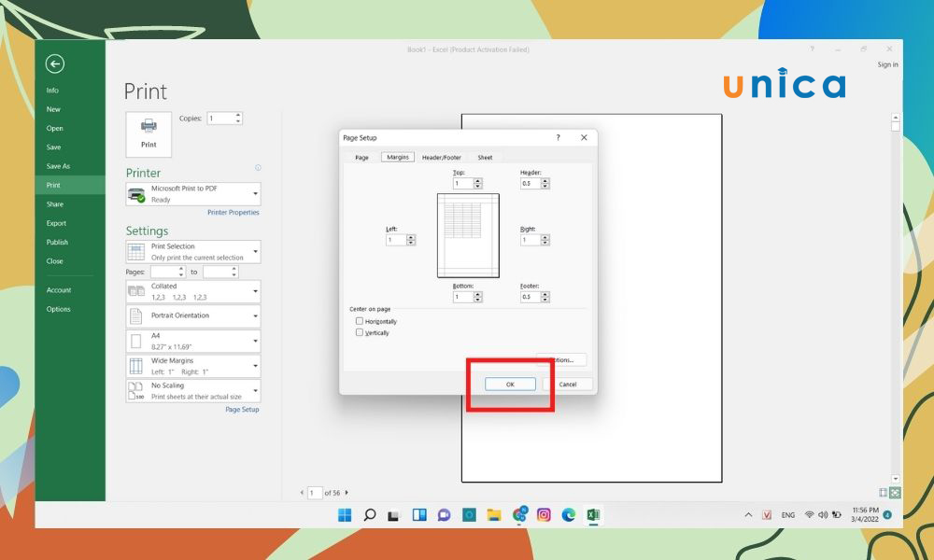
Task: Click the Wi-Fi icon in system tray
Action: coord(809,515)
